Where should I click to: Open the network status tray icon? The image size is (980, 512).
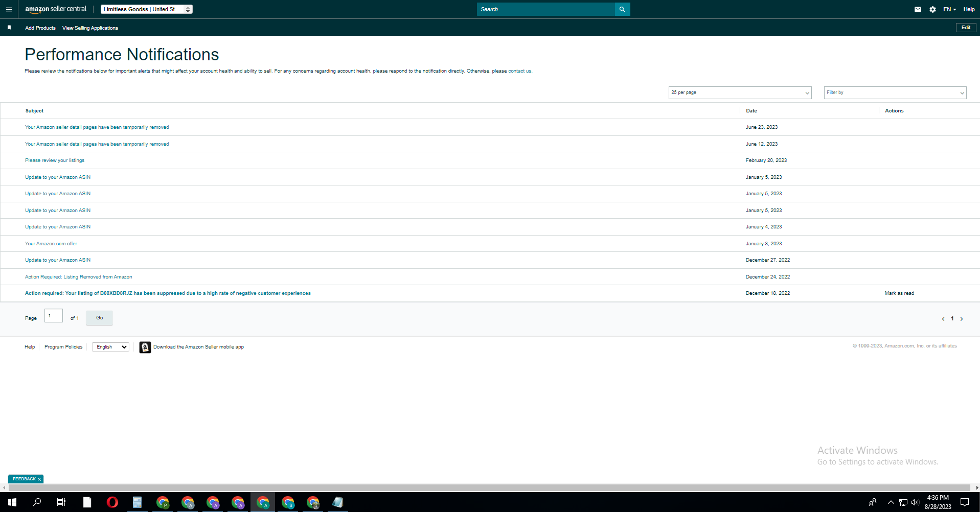[903, 502]
